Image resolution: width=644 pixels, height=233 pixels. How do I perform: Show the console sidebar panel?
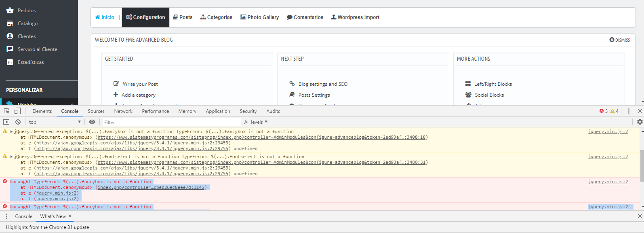click(x=6, y=122)
